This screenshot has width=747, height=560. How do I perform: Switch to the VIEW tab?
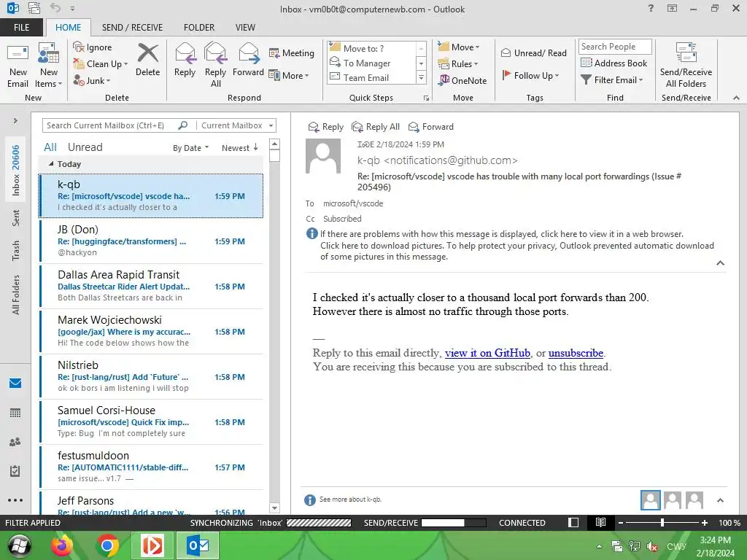tap(245, 28)
